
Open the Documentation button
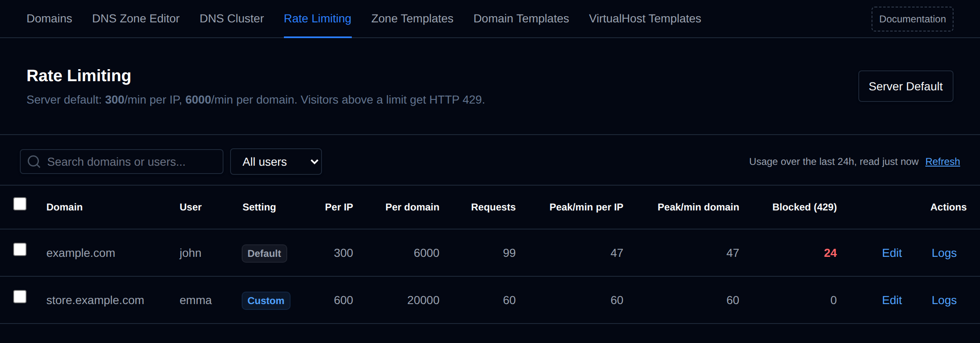[912, 19]
